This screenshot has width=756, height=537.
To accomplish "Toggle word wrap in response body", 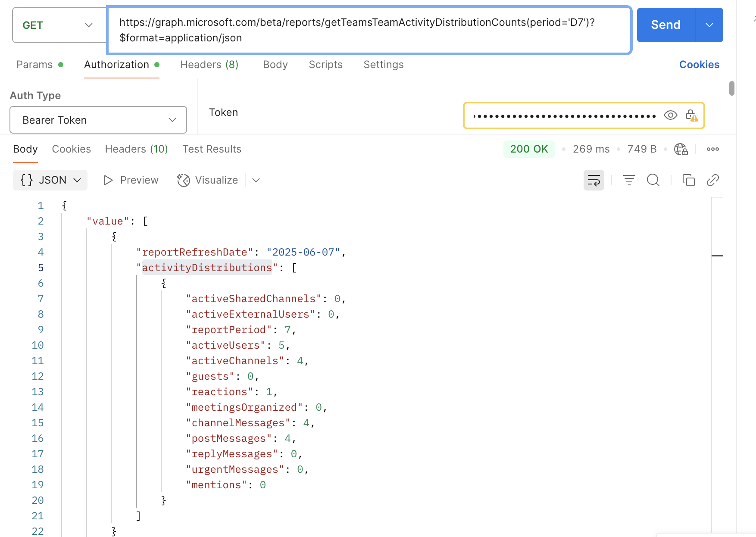I will [594, 180].
